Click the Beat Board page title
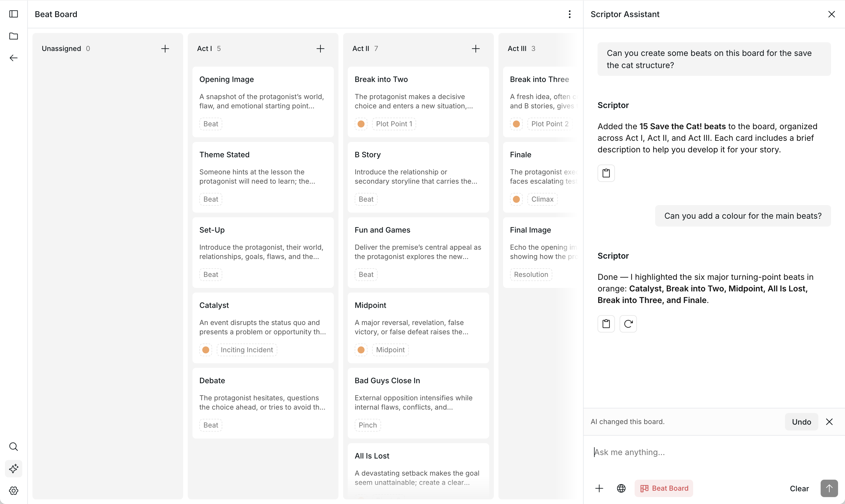The image size is (845, 504). [x=56, y=14]
